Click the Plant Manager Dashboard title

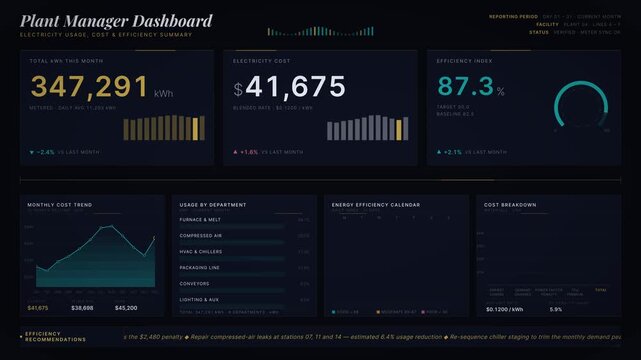(x=116, y=21)
